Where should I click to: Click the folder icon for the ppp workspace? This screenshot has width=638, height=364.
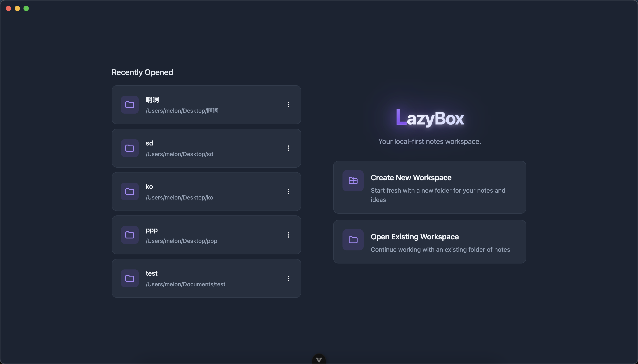130,235
